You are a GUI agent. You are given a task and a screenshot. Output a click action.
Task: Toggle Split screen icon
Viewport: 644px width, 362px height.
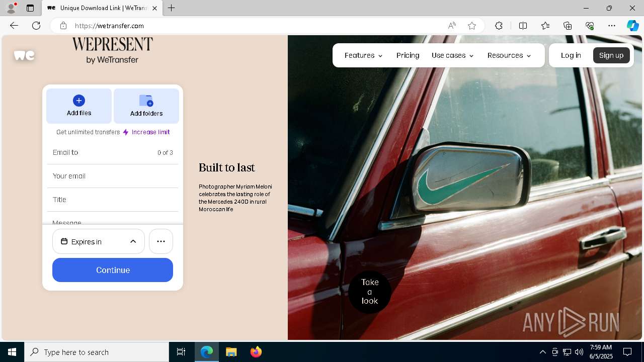[523, 26]
